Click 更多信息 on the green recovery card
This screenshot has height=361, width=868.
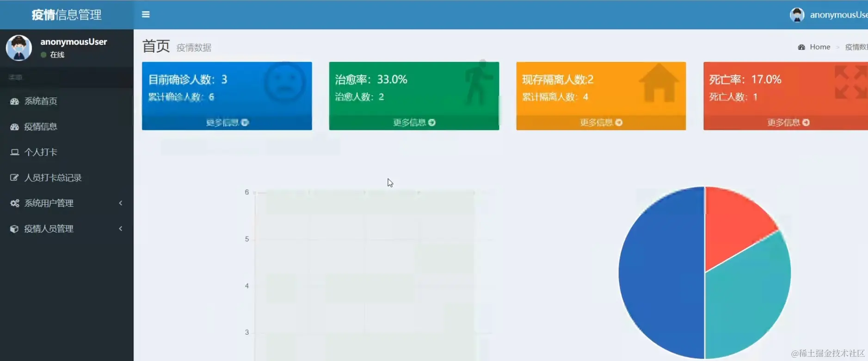coord(414,122)
